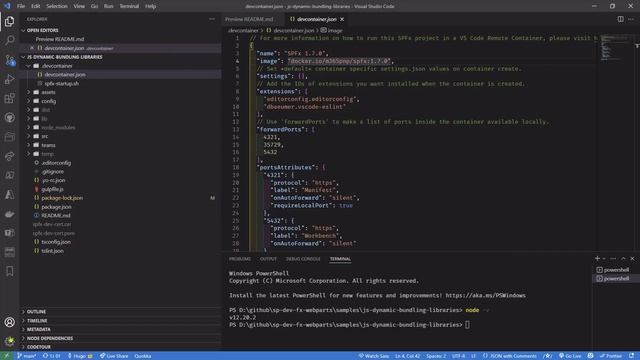Click the Watch Sass status bar button
The image size is (640, 360).
(373, 356)
